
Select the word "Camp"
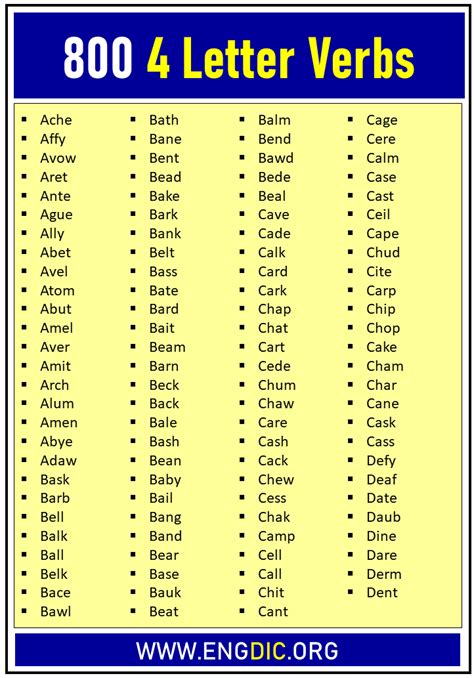pos(276,537)
